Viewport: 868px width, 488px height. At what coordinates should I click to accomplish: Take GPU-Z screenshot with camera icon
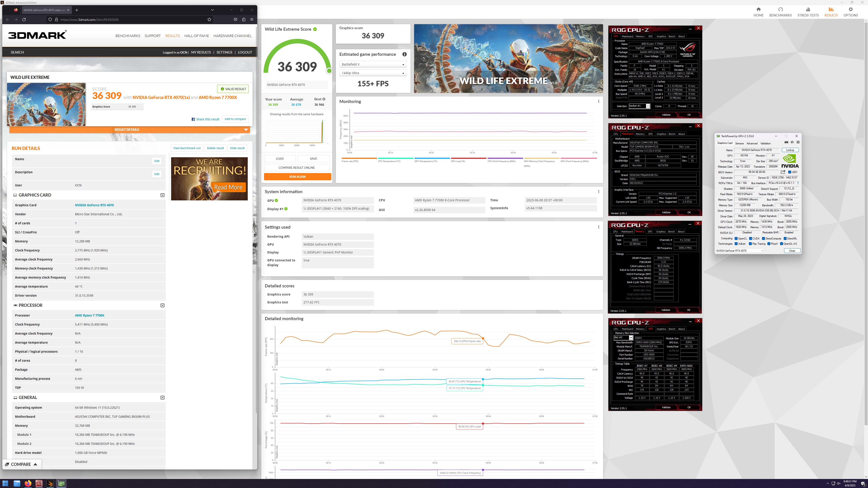(x=786, y=142)
